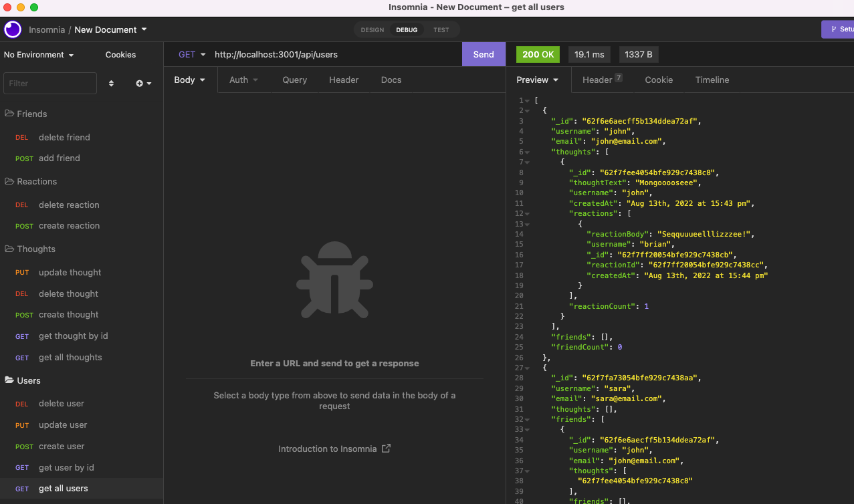Open the request Header tab
The height and width of the screenshot is (504, 854).
click(x=344, y=80)
